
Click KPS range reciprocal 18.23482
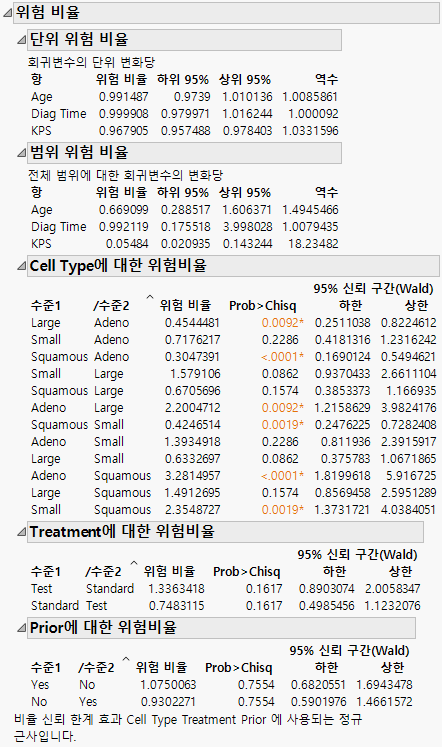point(313,244)
